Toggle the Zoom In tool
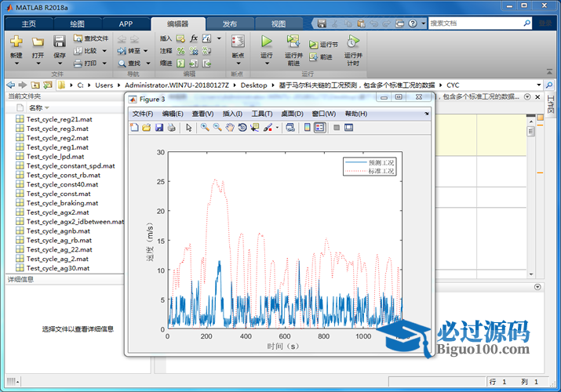 tap(205, 127)
